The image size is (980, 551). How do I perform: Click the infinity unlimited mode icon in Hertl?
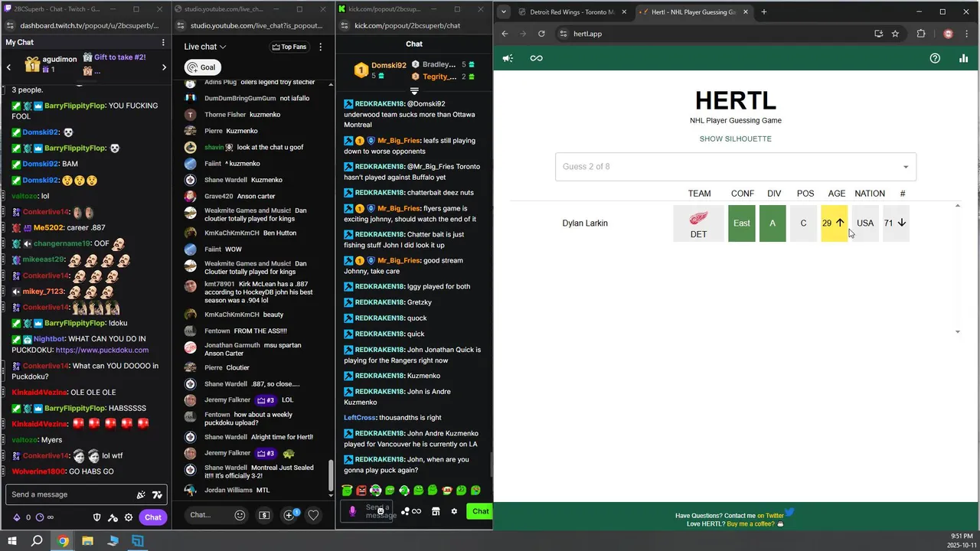(536, 58)
